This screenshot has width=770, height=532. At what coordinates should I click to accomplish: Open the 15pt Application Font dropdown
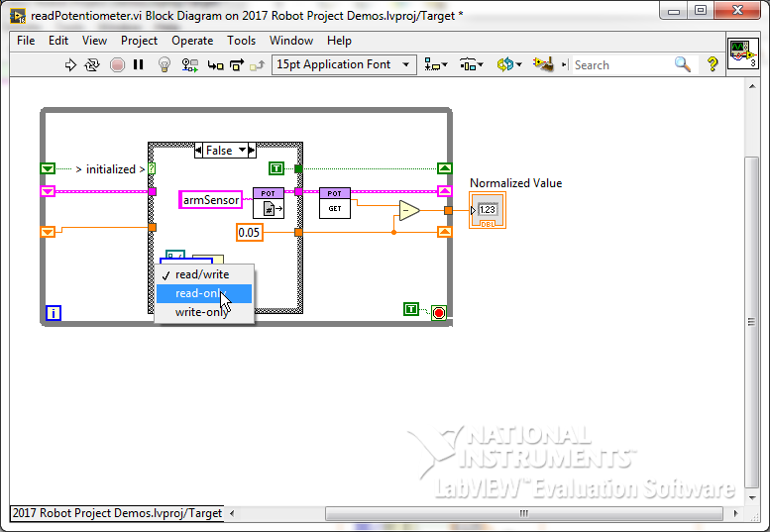pos(343,65)
